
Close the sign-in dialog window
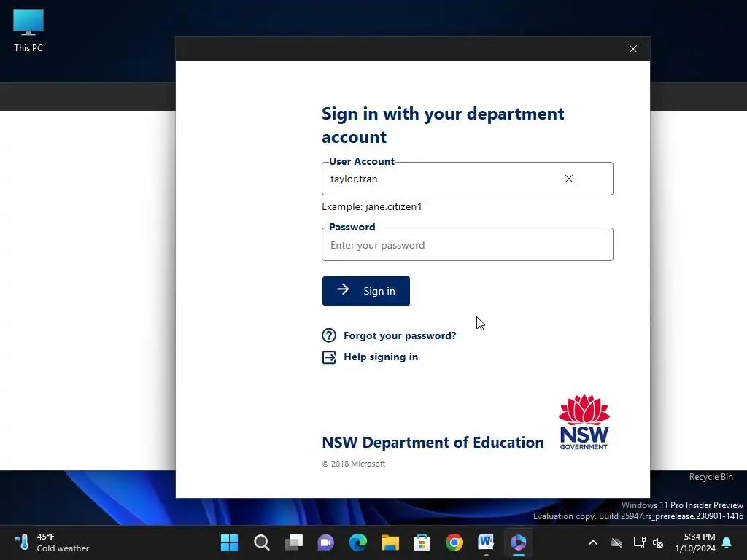point(633,49)
